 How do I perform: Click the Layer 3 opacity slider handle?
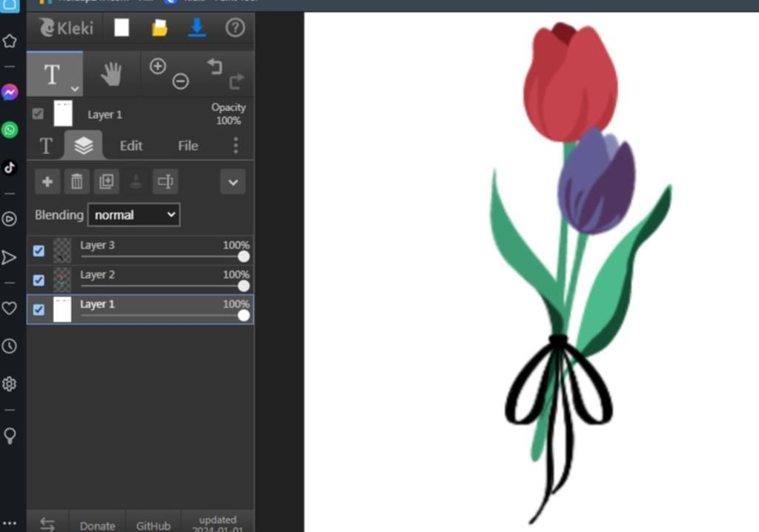click(x=243, y=256)
